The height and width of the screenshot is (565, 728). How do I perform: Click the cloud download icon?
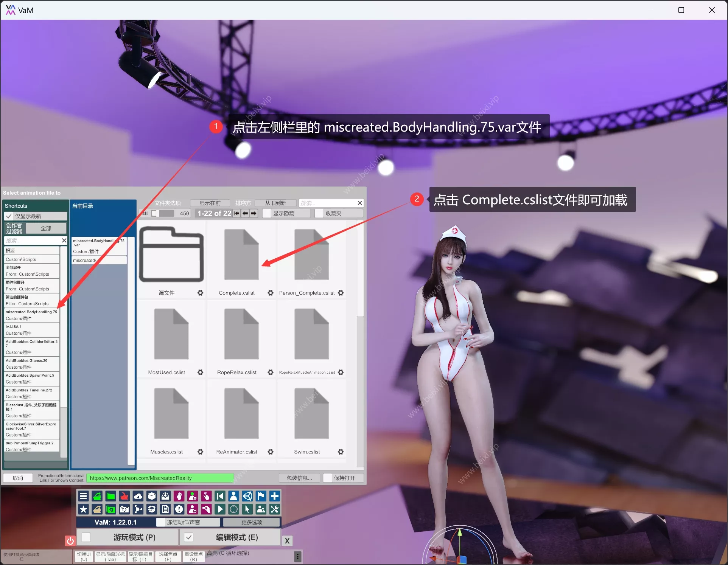click(138, 496)
